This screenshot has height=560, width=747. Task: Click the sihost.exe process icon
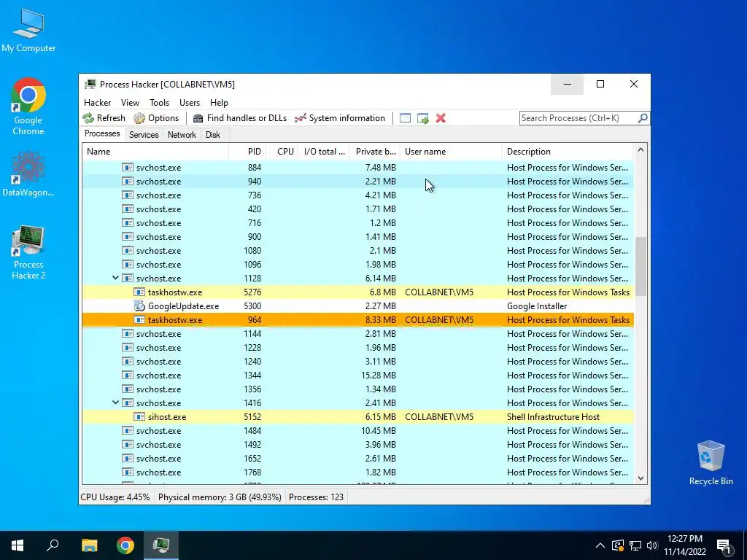tap(139, 416)
